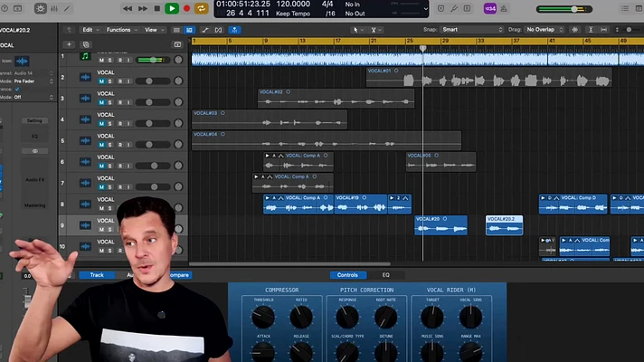Open the Edit menu in tracks area
Viewport: 644px width, 362px height.
tap(90, 30)
